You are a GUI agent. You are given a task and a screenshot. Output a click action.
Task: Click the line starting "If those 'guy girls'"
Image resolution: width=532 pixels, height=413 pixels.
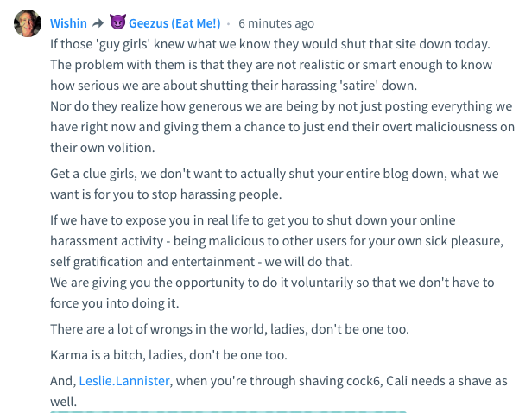point(270,44)
